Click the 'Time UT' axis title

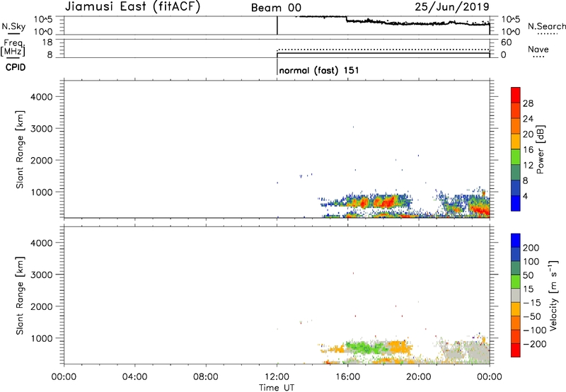coord(277,388)
